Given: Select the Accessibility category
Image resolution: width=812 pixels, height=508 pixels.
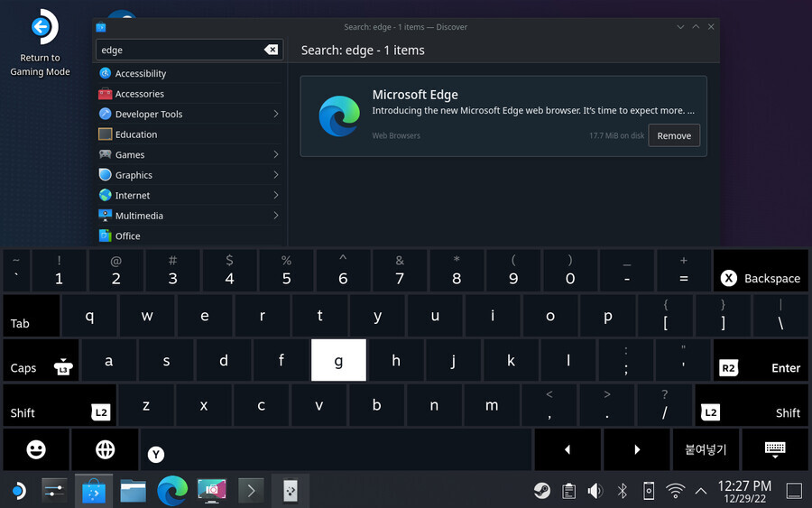Looking at the screenshot, I should (189, 73).
